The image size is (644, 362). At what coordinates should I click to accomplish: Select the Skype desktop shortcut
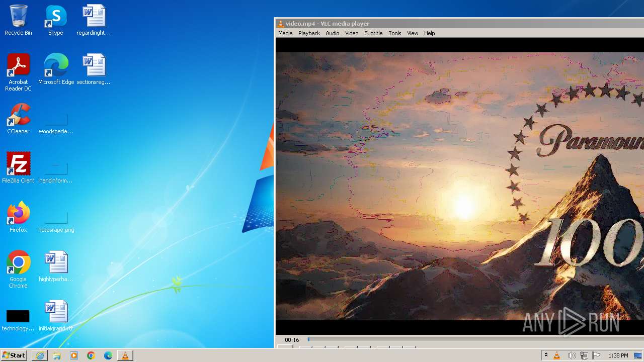[x=56, y=20]
